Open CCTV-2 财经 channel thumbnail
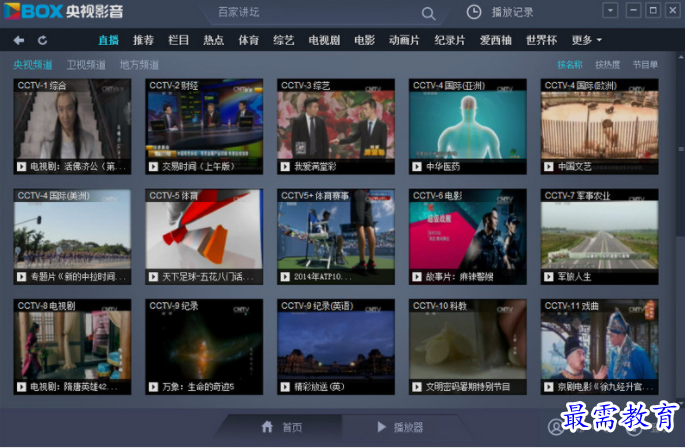685x448 pixels. (204, 126)
